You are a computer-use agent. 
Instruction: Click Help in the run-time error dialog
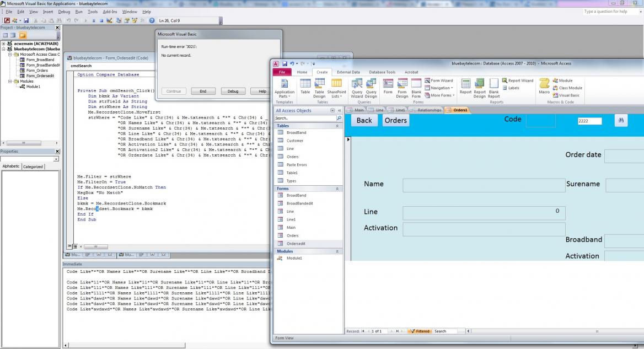(x=262, y=91)
